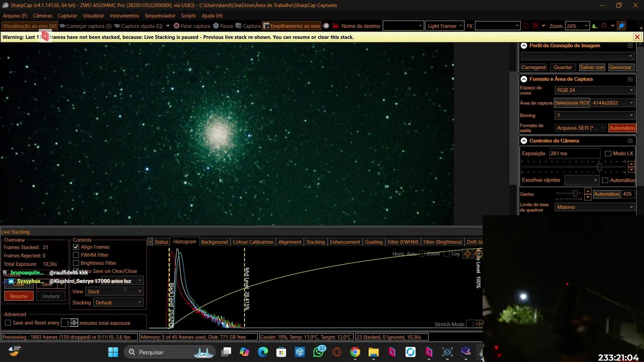Screen dimensions: 644x362
Task: Click the Guardar profile button
Action: click(562, 67)
